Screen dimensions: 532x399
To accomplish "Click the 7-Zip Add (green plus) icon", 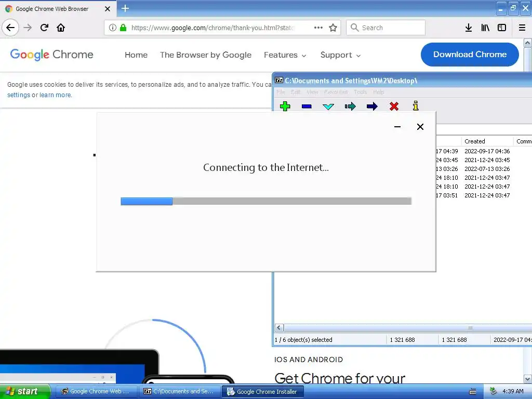I will 285,106.
